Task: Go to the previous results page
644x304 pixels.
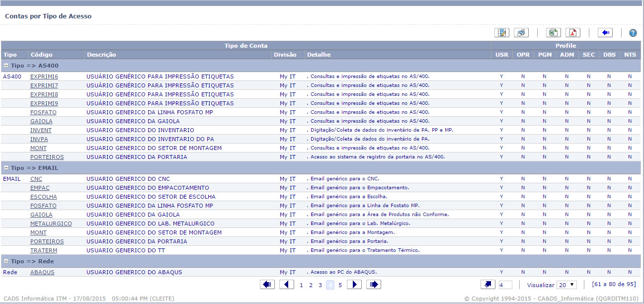Action: [286, 285]
